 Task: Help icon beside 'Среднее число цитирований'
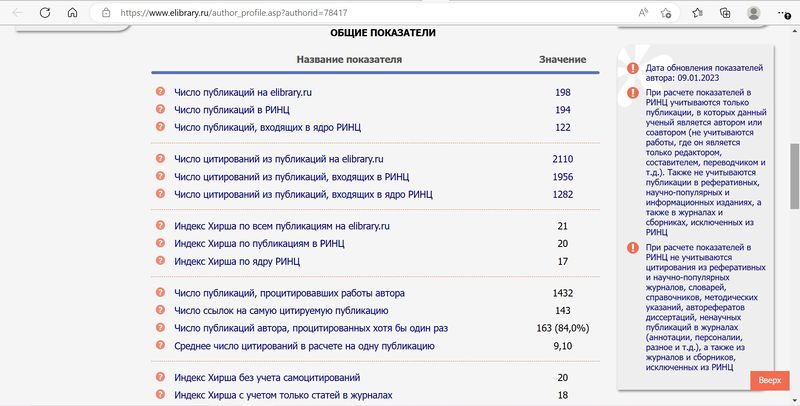point(160,345)
